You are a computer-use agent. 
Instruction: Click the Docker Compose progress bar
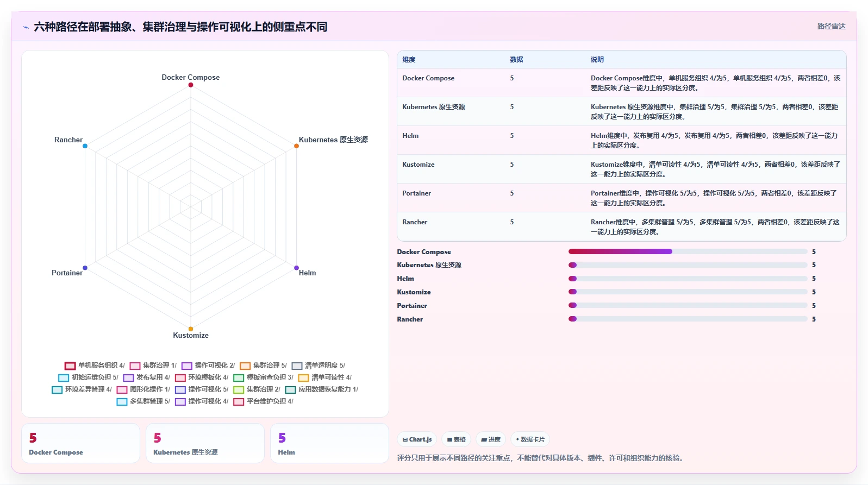click(688, 251)
